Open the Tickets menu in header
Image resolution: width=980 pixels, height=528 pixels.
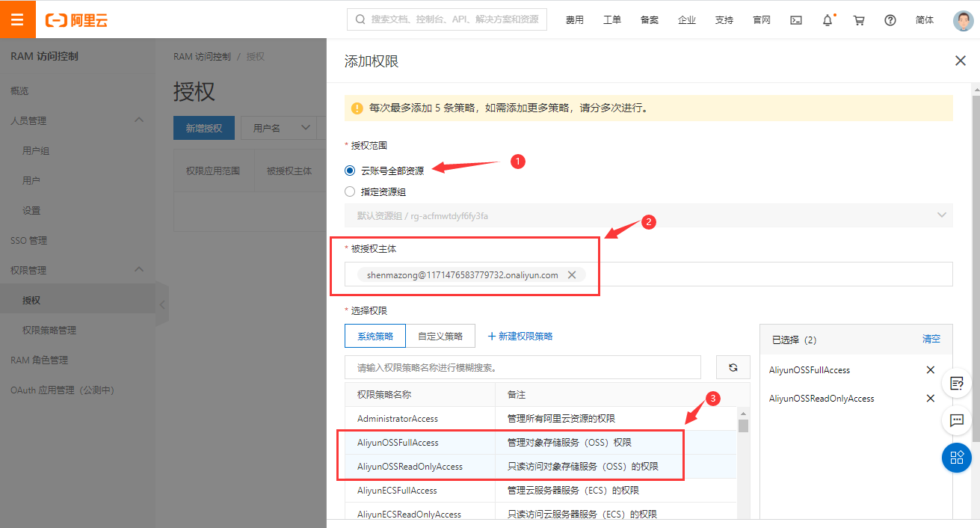(x=612, y=20)
